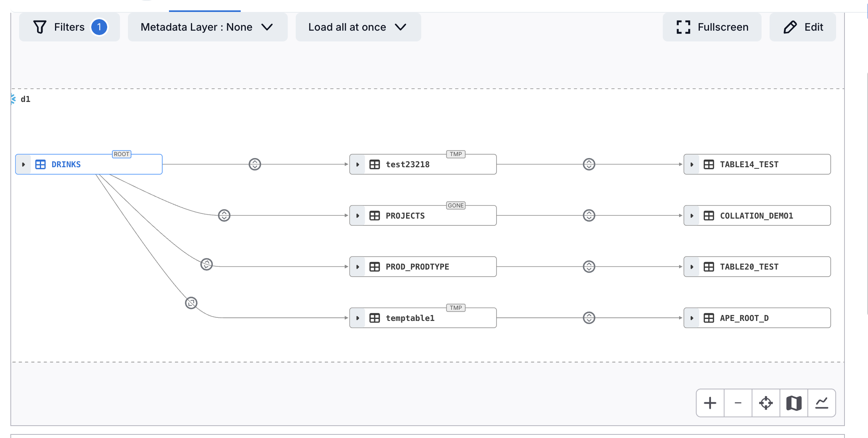The width and height of the screenshot is (868, 438).
Task: Click the TABLE14_TEST table icon
Action: tap(709, 164)
